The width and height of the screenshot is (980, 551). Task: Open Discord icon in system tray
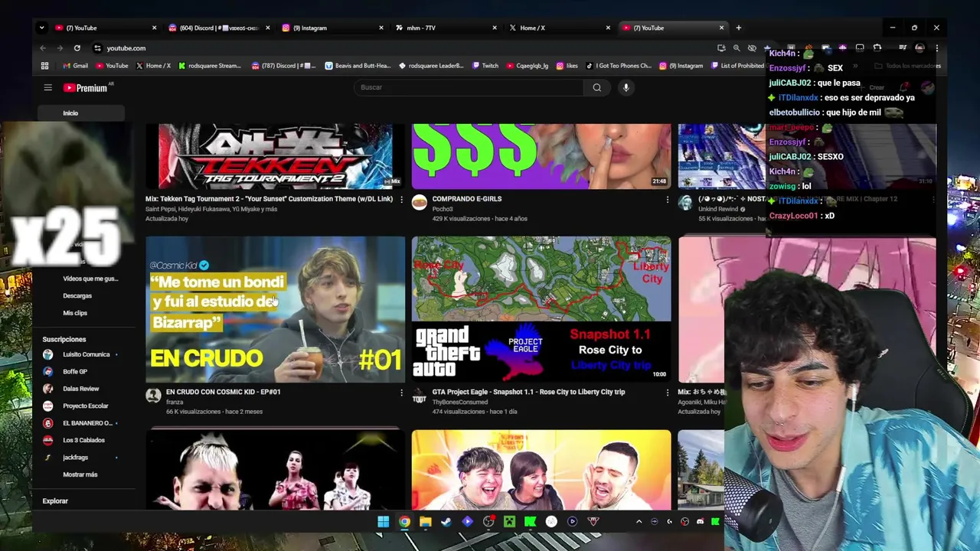tap(700, 522)
